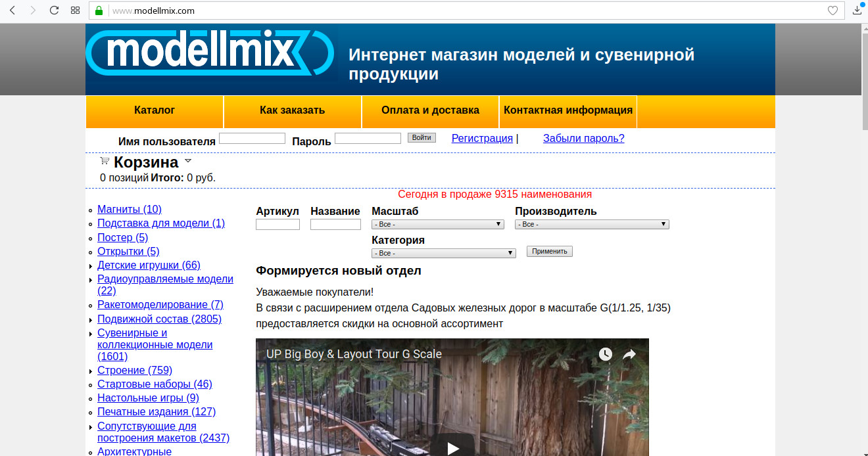The image size is (868, 456).
Task: Expand the Радиоуправляемые модели tree arrow
Action: pyautogui.click(x=91, y=280)
